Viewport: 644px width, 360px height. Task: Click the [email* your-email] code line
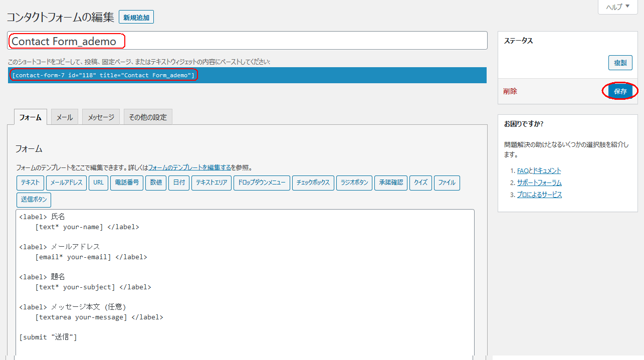pyautogui.click(x=91, y=257)
